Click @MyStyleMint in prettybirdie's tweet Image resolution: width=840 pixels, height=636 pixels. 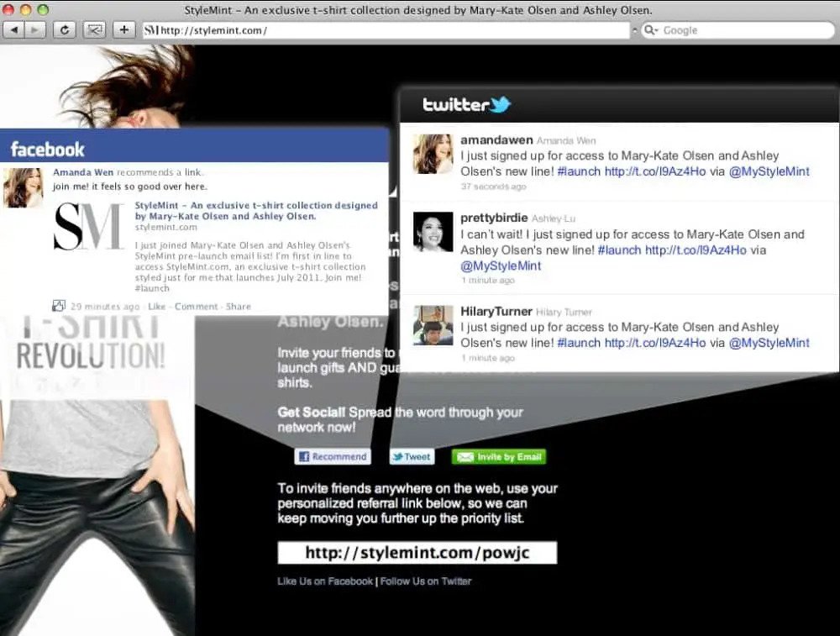click(x=501, y=265)
